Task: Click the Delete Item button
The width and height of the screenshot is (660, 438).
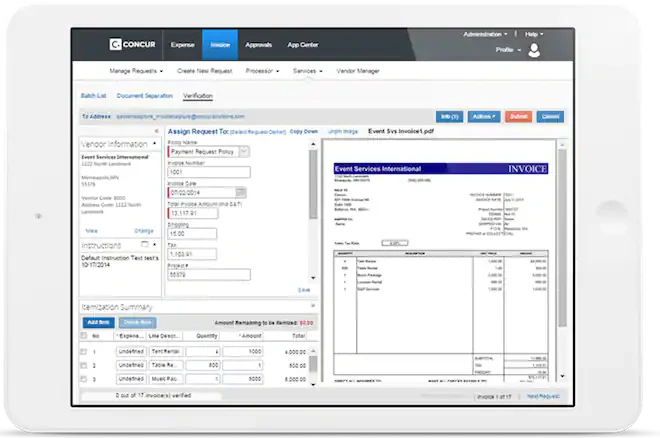Action: (x=137, y=323)
